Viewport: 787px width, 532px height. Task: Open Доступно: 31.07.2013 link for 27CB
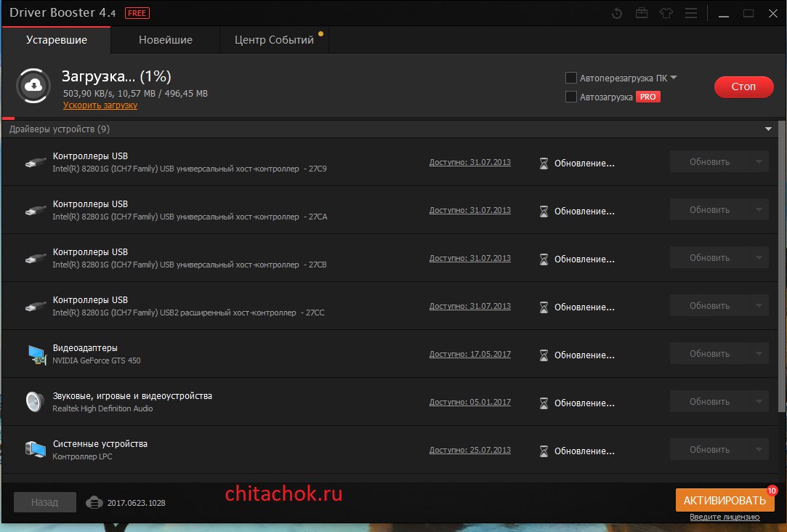pos(469,258)
